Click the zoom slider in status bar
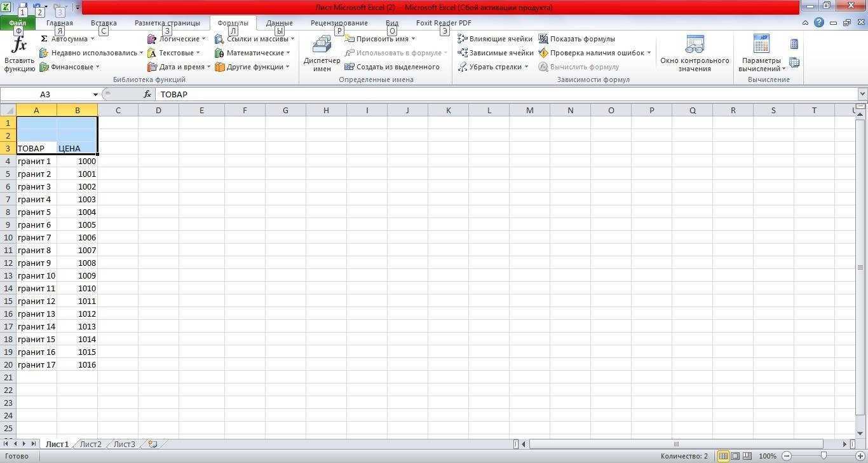The image size is (868, 463). click(x=824, y=456)
